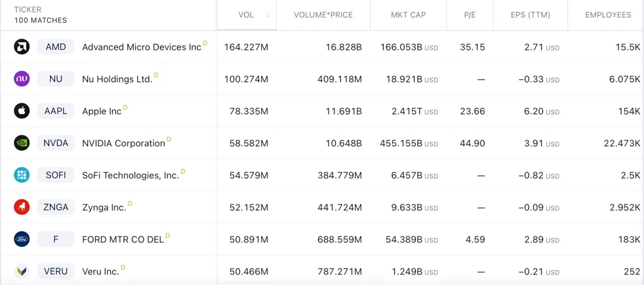644x285 pixels.
Task: Click the Apple logo icon
Action: tap(22, 111)
